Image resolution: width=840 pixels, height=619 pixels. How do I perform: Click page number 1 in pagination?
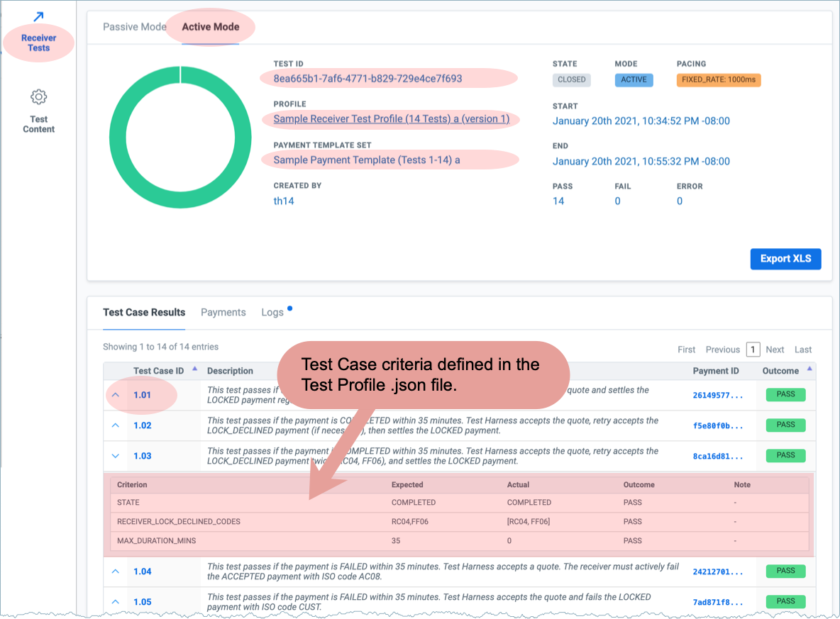point(753,350)
